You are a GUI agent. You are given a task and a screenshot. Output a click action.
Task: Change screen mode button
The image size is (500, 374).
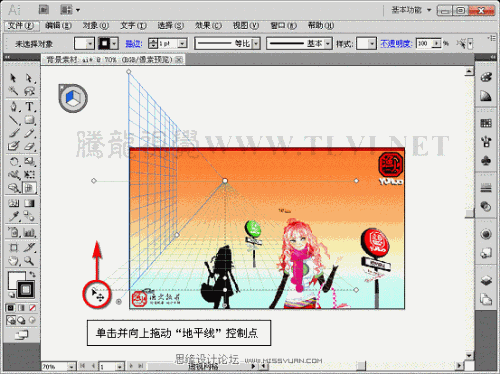pyautogui.click(x=21, y=335)
